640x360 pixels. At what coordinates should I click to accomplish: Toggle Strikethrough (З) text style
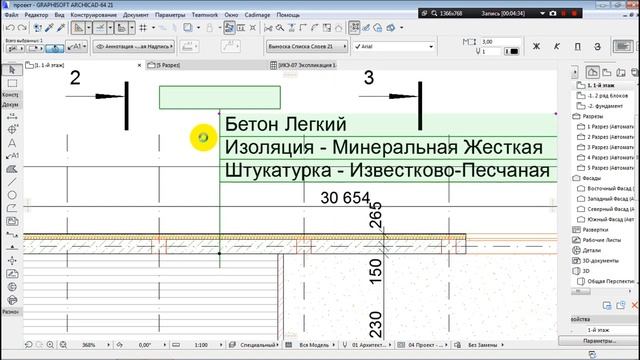click(x=597, y=47)
